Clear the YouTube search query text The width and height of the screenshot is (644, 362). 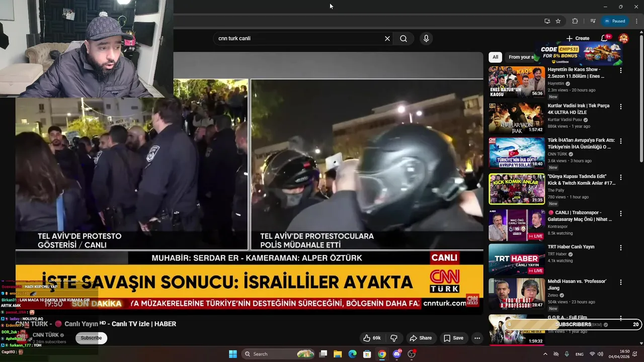[x=387, y=39]
